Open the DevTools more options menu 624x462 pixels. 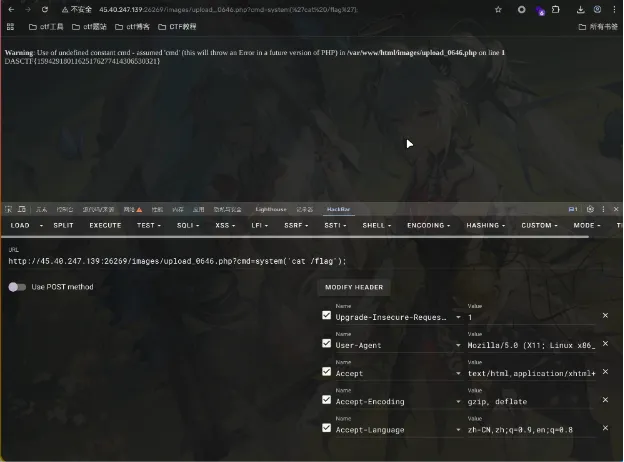pyautogui.click(x=603, y=209)
